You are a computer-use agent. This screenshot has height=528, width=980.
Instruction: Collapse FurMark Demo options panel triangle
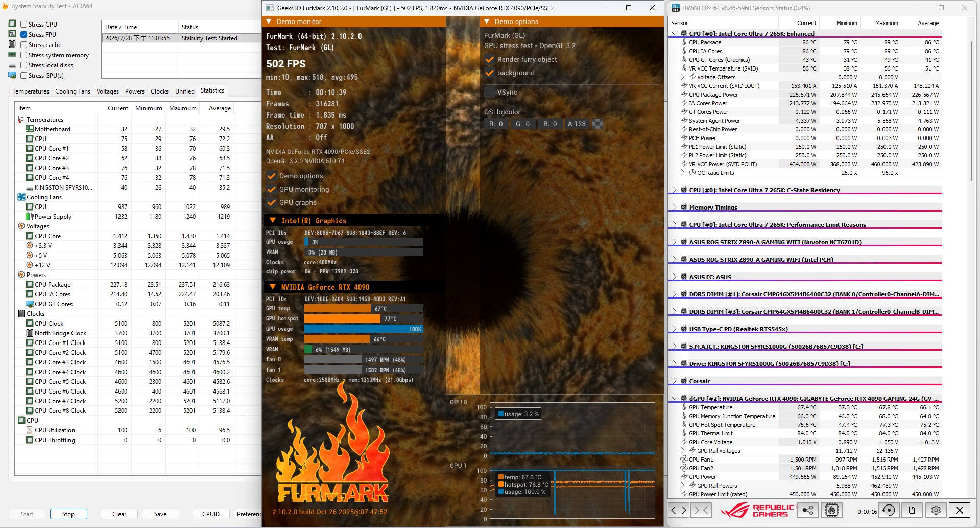(487, 21)
